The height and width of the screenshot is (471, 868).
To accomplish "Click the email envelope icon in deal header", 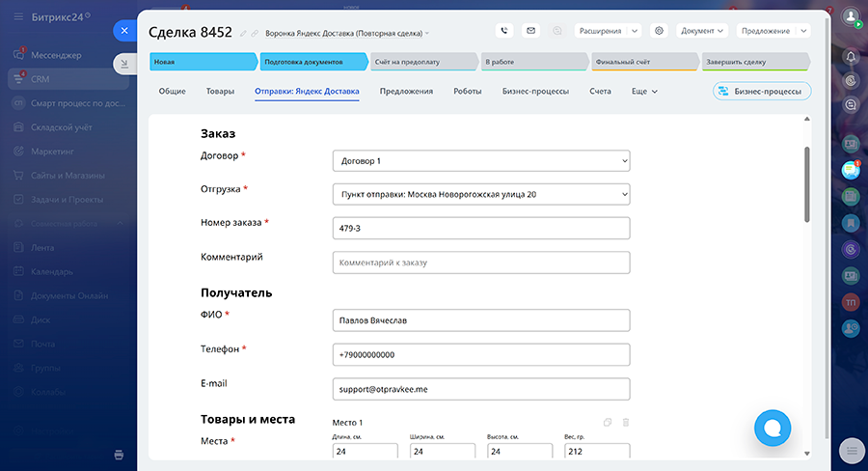I will pos(530,31).
